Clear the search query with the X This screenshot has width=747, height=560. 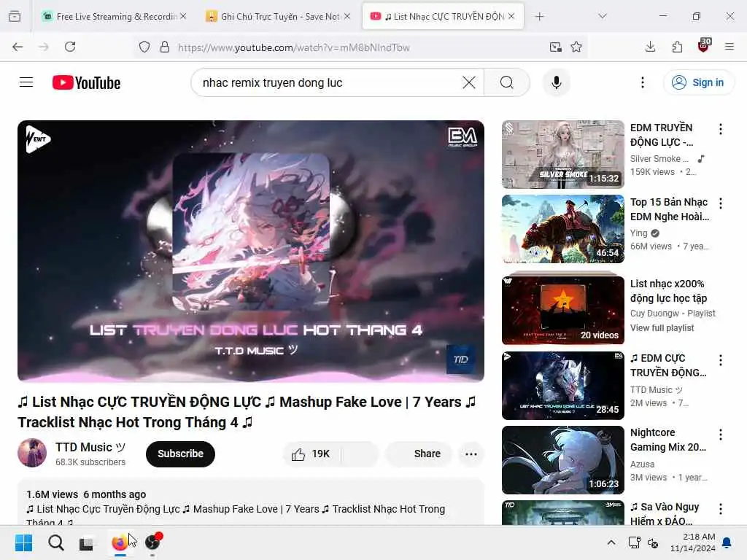click(469, 82)
